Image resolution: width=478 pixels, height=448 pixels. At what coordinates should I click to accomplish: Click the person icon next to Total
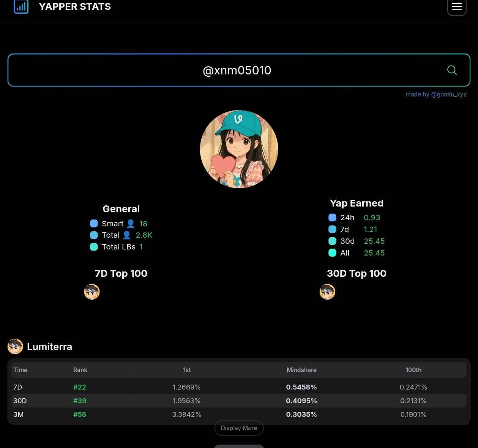[127, 235]
